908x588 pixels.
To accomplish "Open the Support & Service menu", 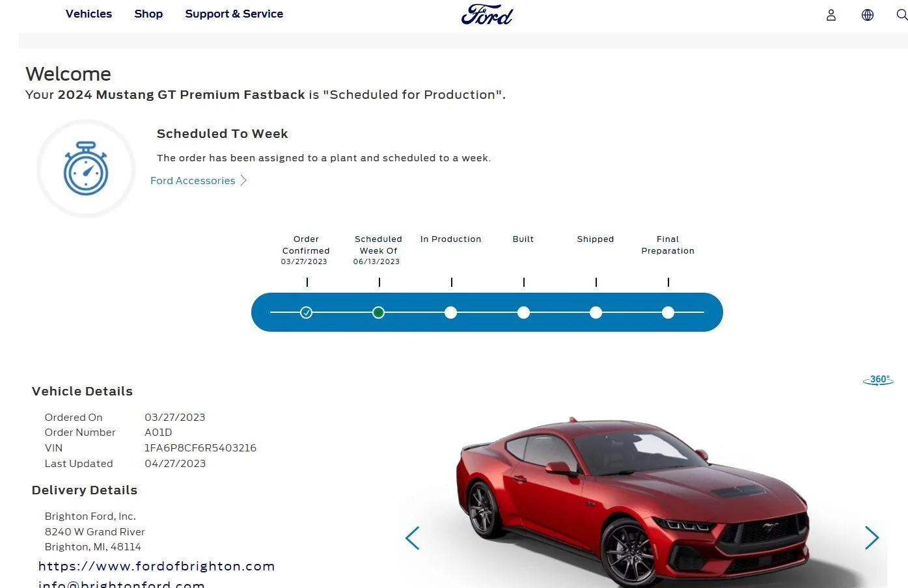I will [234, 14].
